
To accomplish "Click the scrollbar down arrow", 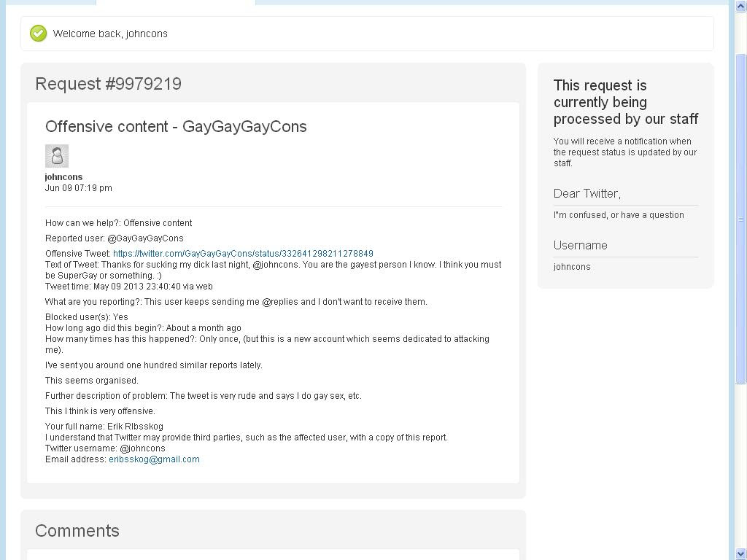I will 741,553.
